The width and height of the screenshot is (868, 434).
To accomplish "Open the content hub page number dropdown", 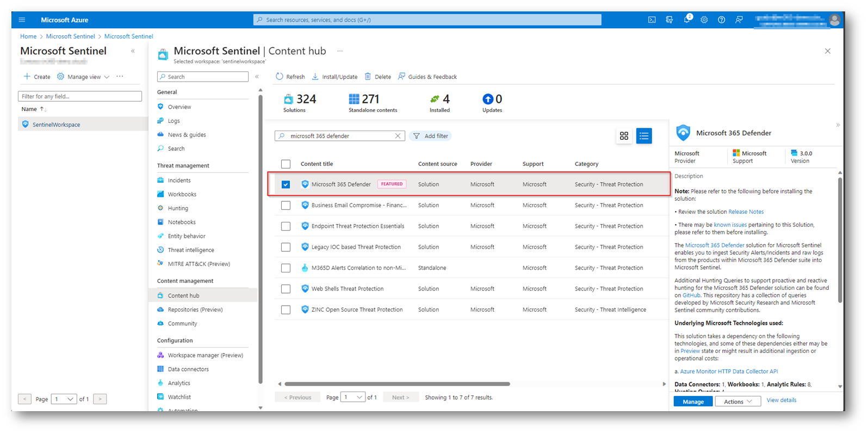I will tap(352, 398).
